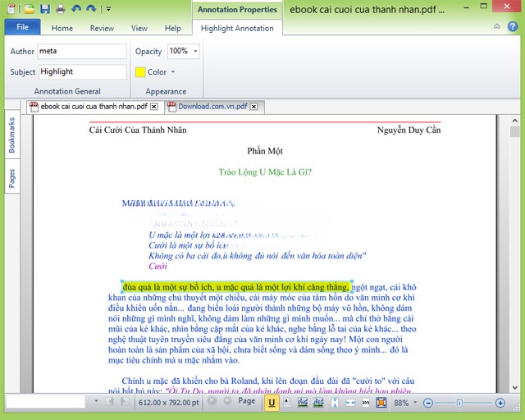This screenshot has width=525, height=420.
Task: Close the ebook cai cuoi cua thanh nhan.pdf tab
Action: [154, 107]
